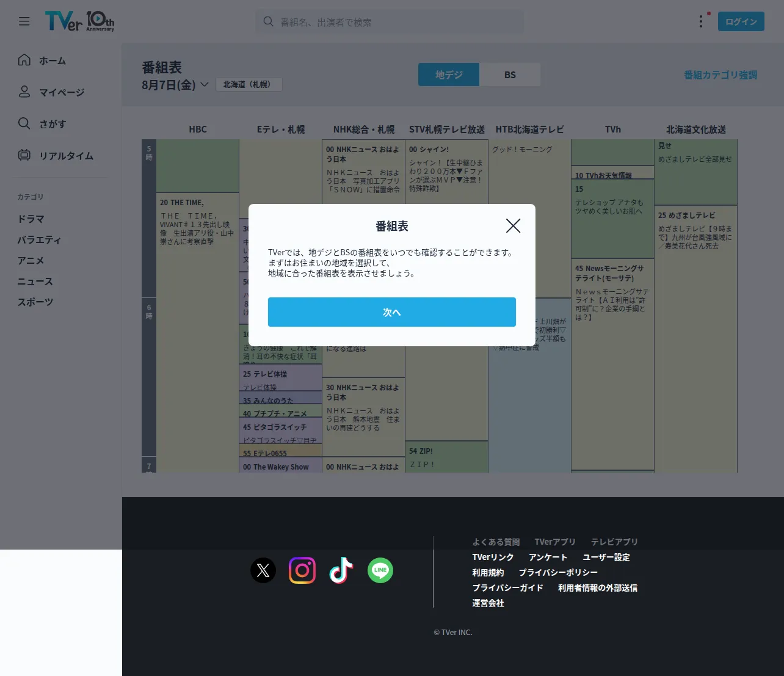Open 運営会社 footer link
The height and width of the screenshot is (676, 784).
point(488,603)
